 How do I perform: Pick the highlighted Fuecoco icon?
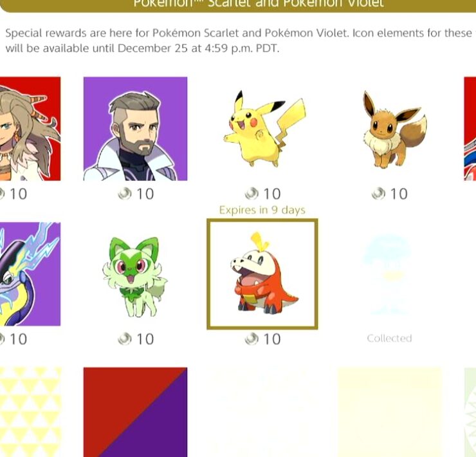tap(262, 274)
